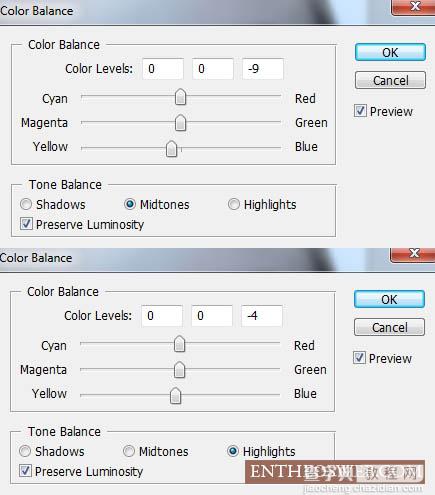Select Shadows radio in the top dialog

point(26,204)
